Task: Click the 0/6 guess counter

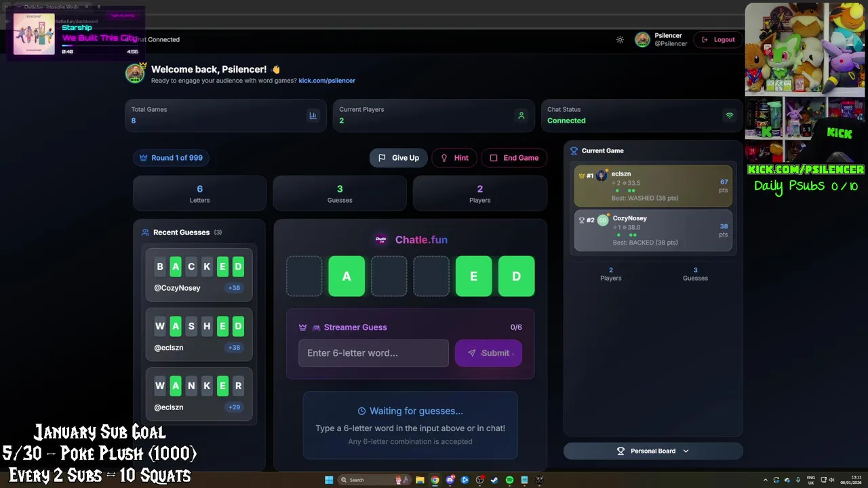Action: pos(516,327)
